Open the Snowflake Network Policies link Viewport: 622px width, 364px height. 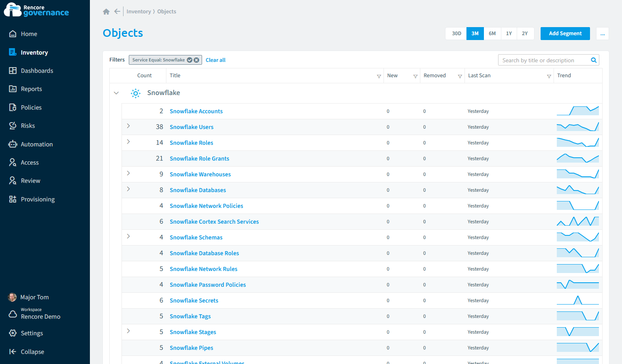[207, 206]
